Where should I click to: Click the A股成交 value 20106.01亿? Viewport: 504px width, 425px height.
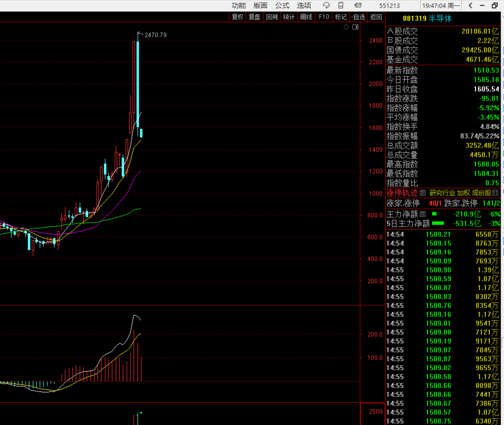pyautogui.click(x=480, y=31)
